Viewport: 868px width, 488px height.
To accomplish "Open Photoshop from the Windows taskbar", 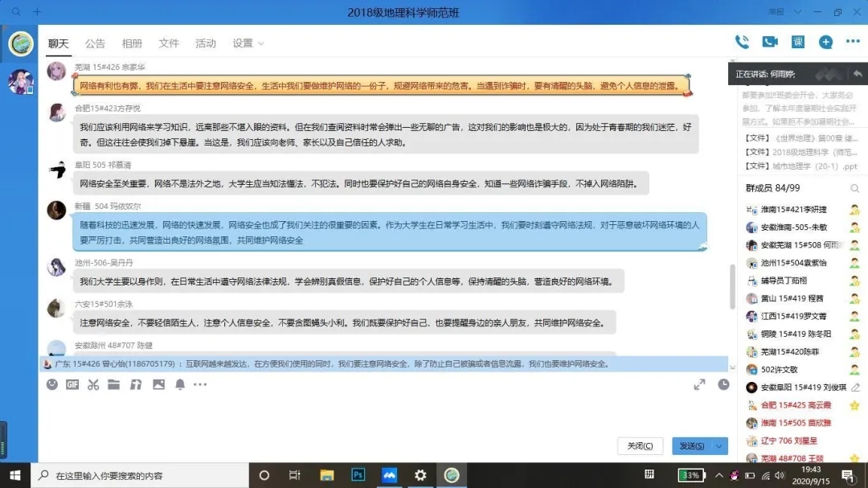I will 358,475.
